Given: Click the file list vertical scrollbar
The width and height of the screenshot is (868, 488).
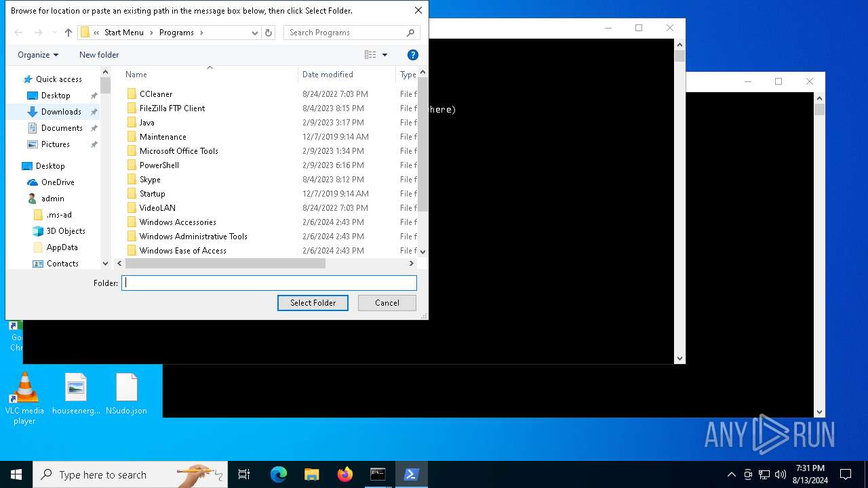Looking at the screenshot, I should pyautogui.click(x=423, y=144).
